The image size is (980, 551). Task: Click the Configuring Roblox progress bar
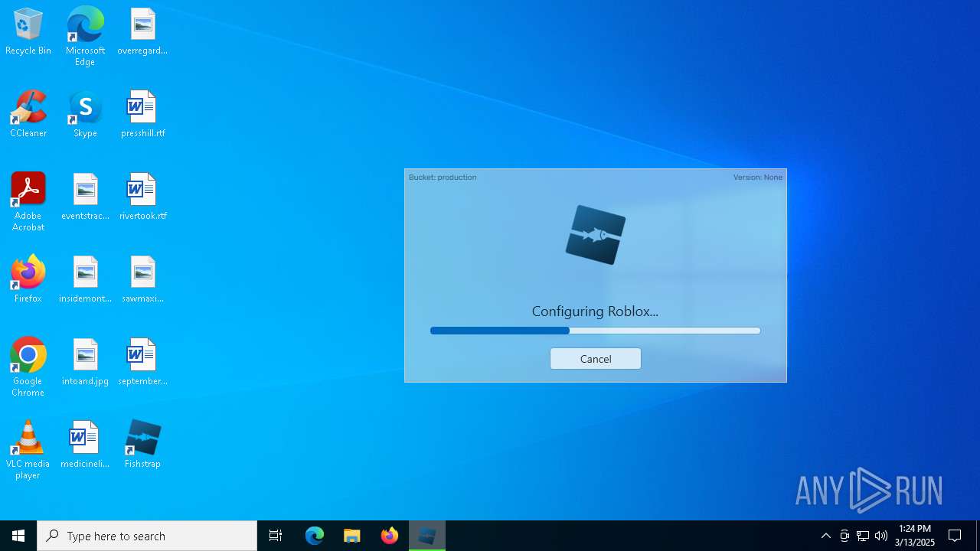pos(595,331)
